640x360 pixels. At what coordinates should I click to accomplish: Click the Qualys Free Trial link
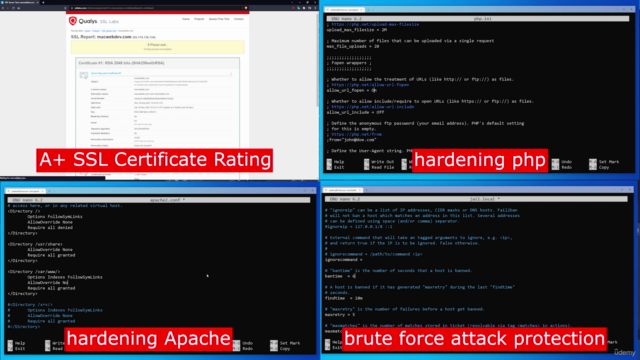(x=219, y=19)
